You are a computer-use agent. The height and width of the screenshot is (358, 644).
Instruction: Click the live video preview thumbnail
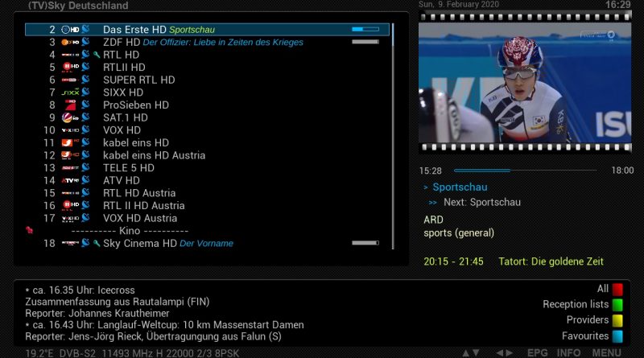[x=525, y=83]
